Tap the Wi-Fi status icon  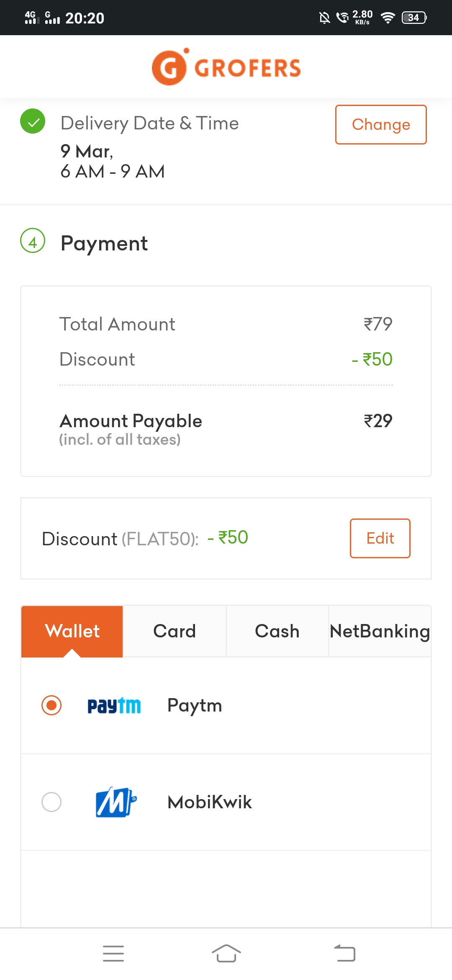(388, 18)
